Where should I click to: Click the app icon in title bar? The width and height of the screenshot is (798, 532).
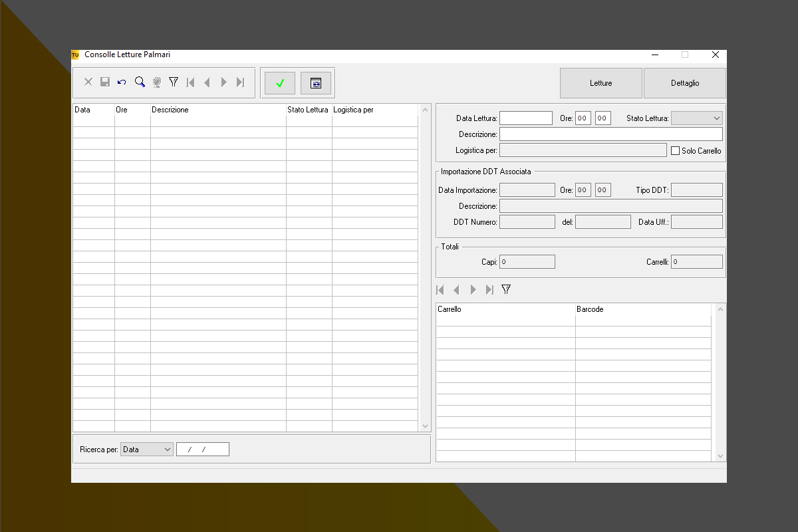coord(75,55)
